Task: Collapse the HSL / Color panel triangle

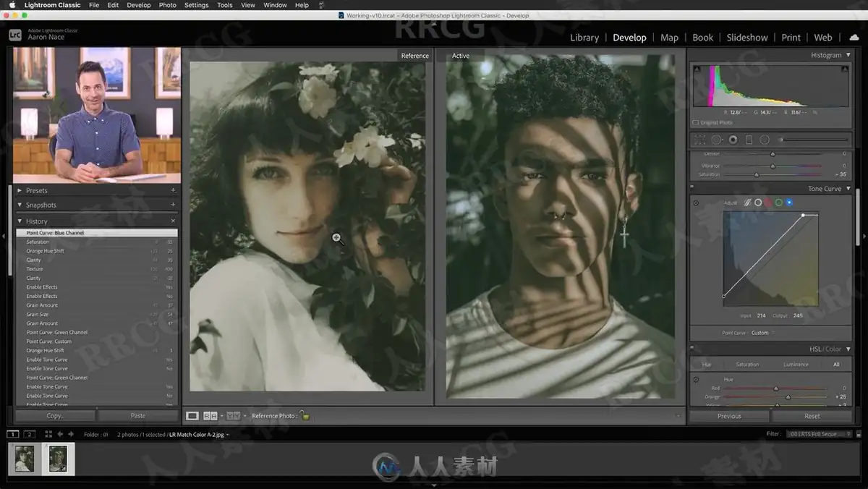Action: click(848, 349)
